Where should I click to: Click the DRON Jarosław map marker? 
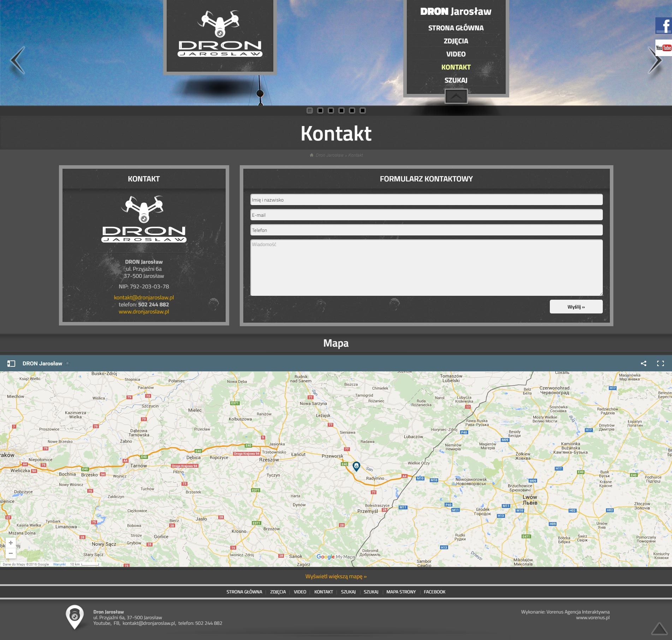click(356, 466)
